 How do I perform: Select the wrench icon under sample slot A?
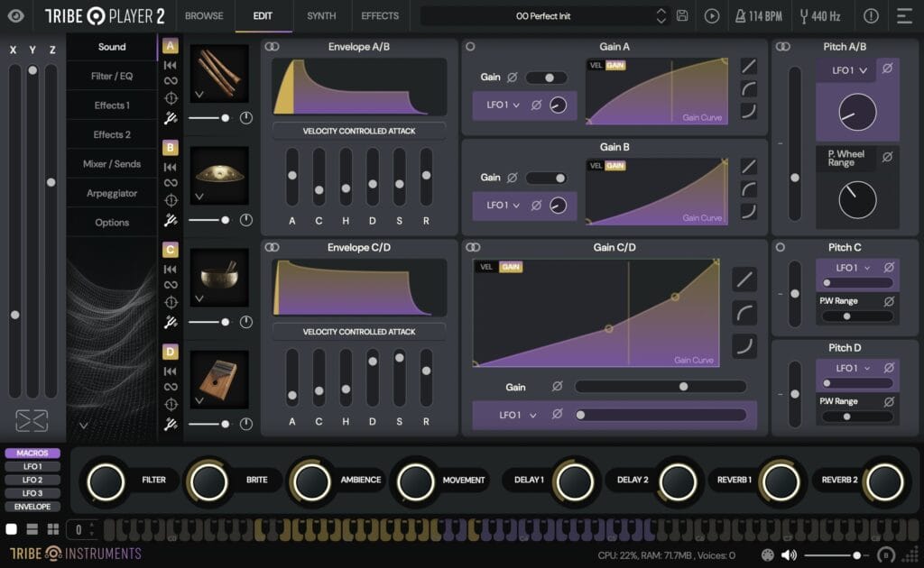(171, 117)
